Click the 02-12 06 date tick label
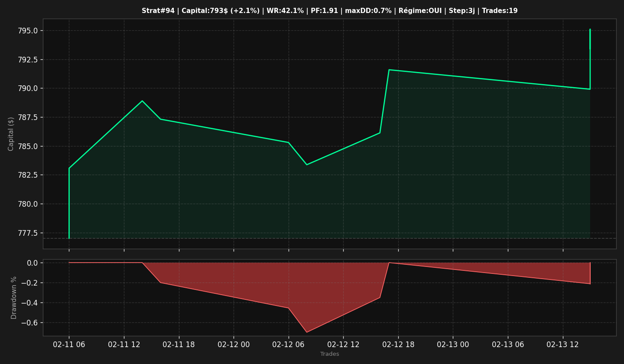This screenshot has height=364, width=624. click(x=289, y=345)
